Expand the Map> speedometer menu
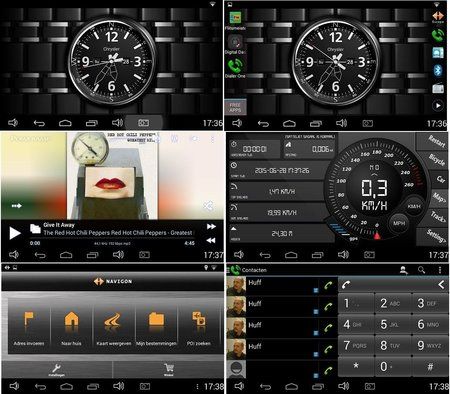This screenshot has width=450, height=394. click(439, 197)
